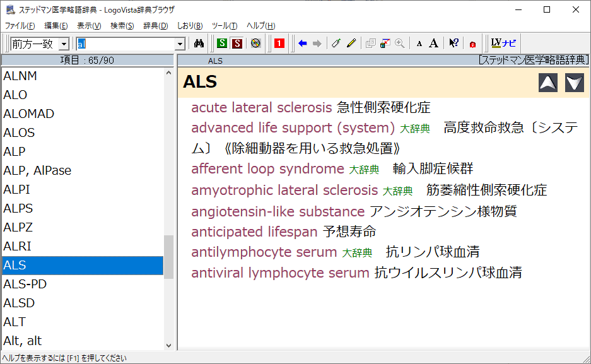The width and height of the screenshot is (591, 364).
Task: Click the bookmark ribbon icon
Action: [336, 44]
